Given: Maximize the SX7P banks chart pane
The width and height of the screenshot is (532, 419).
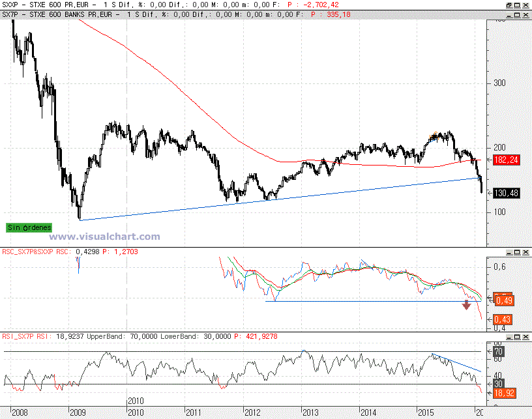Looking at the screenshot, I should (517, 15).
